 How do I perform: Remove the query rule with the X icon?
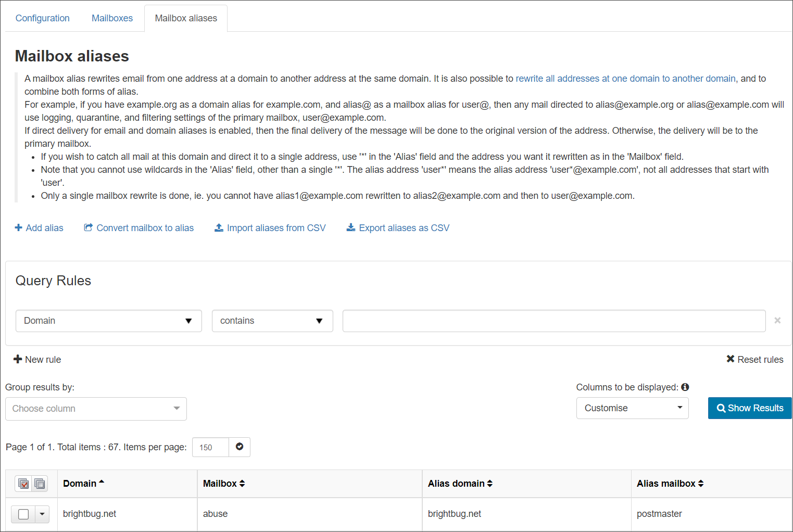(777, 321)
